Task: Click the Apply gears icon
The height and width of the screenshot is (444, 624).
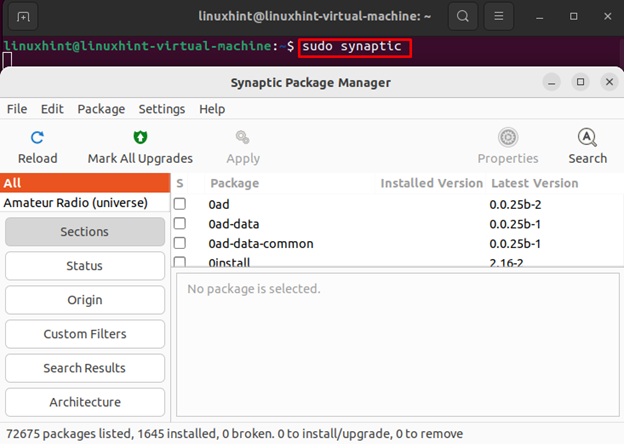Action: (243, 138)
